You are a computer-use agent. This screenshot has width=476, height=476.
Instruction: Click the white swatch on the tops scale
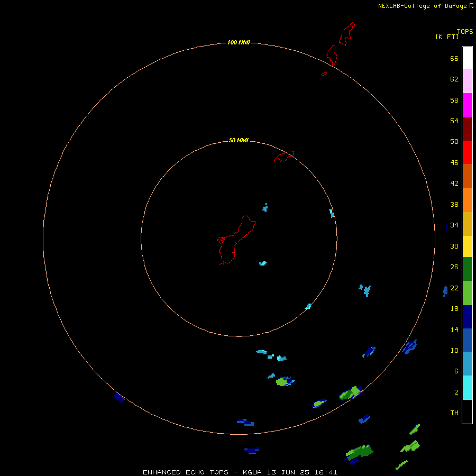click(467, 58)
